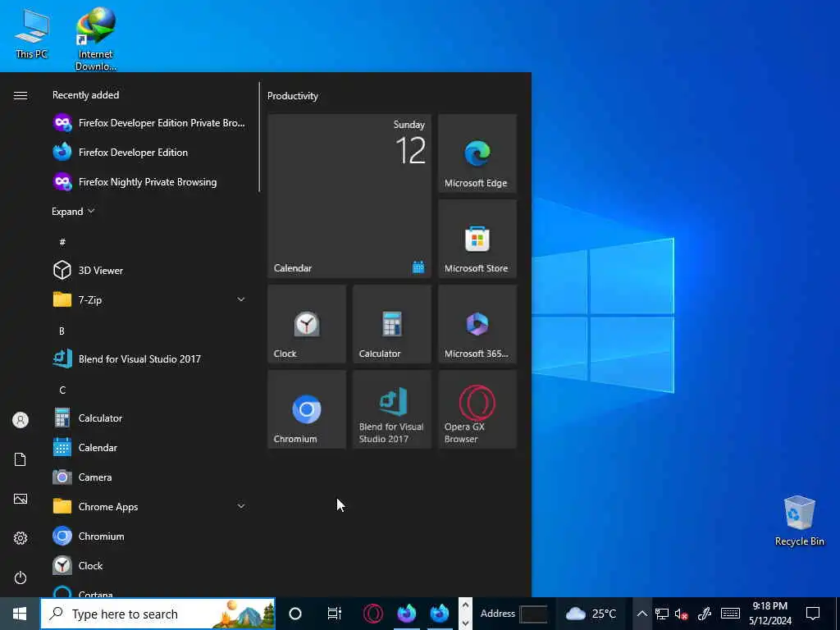Click the Windows Start button
This screenshot has width=840, height=630.
(x=20, y=614)
